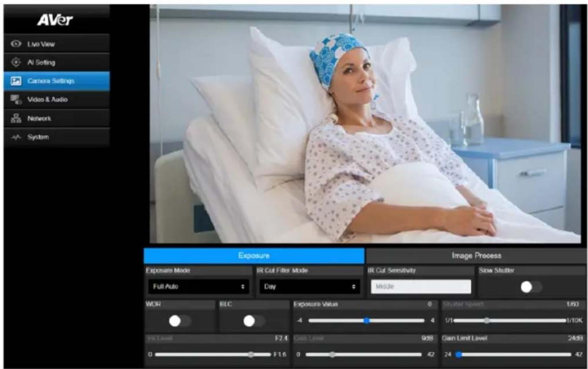Image resolution: width=588 pixels, height=369 pixels.
Task: Select Camera Settings in the sidebar
Action: pyautogui.click(x=57, y=81)
